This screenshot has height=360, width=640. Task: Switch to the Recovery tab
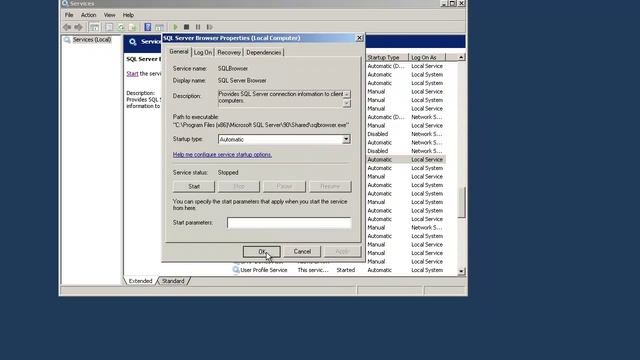[229, 53]
